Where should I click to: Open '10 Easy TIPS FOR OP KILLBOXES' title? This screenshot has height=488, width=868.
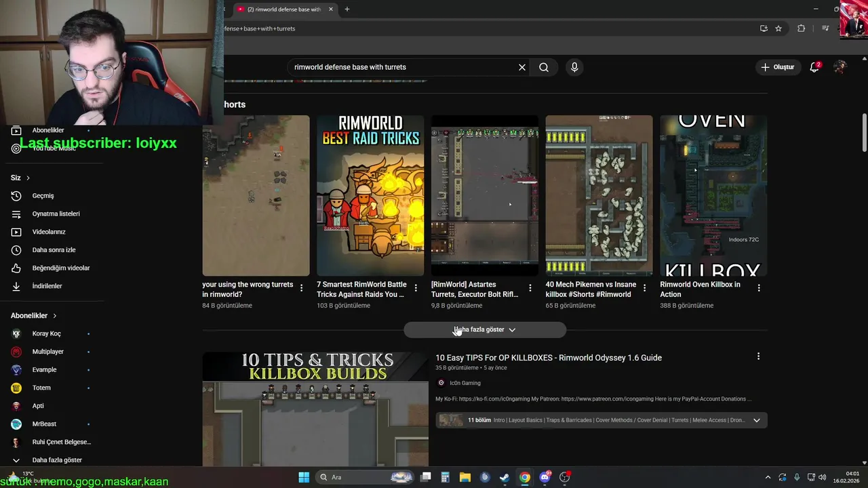click(549, 358)
